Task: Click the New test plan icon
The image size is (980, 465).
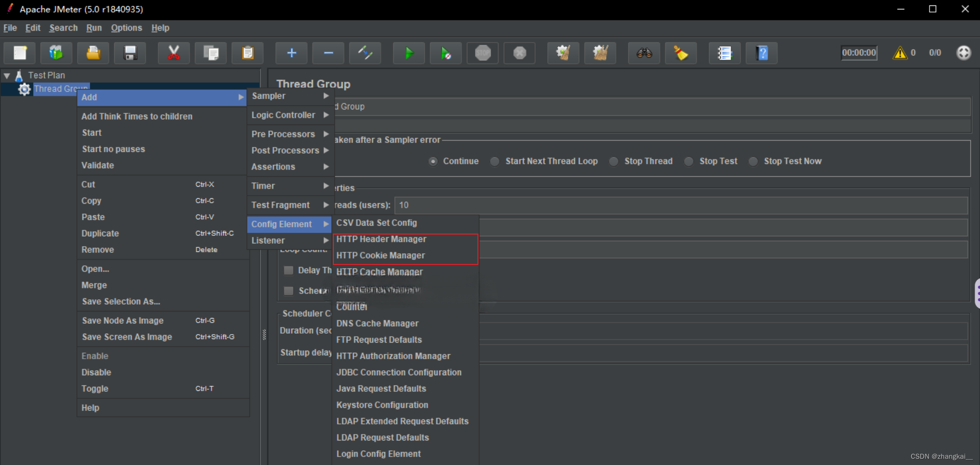Action: click(20, 53)
